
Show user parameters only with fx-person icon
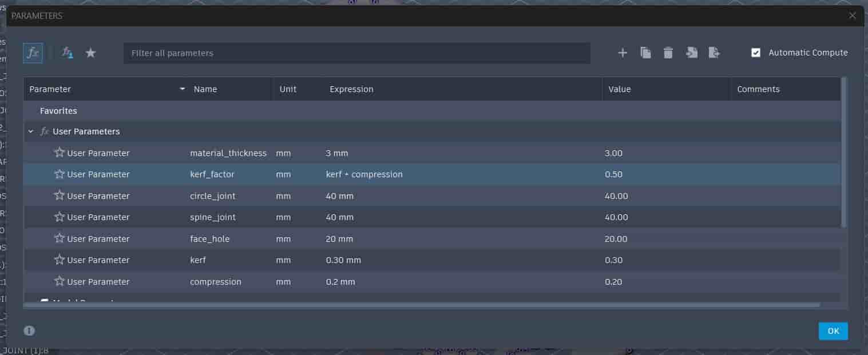point(68,53)
